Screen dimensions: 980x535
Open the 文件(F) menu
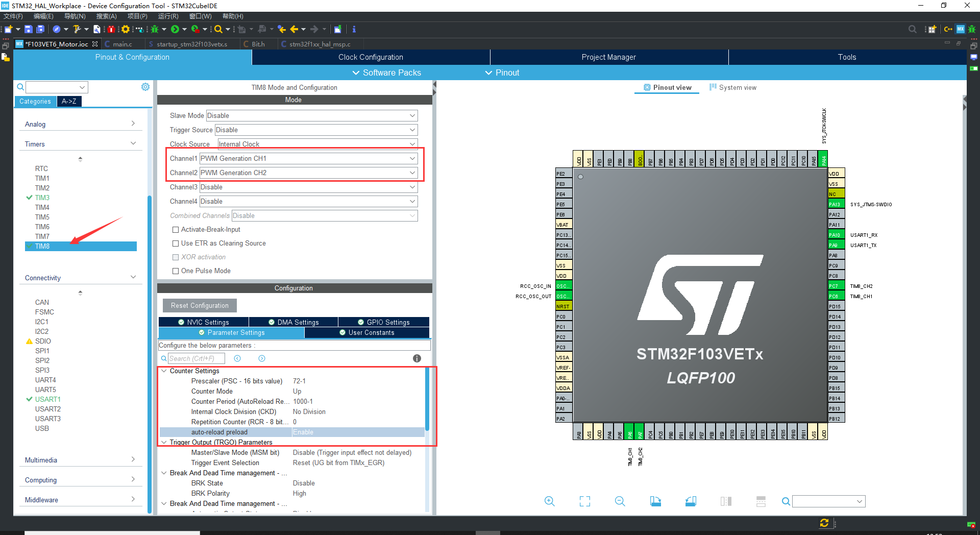click(13, 16)
